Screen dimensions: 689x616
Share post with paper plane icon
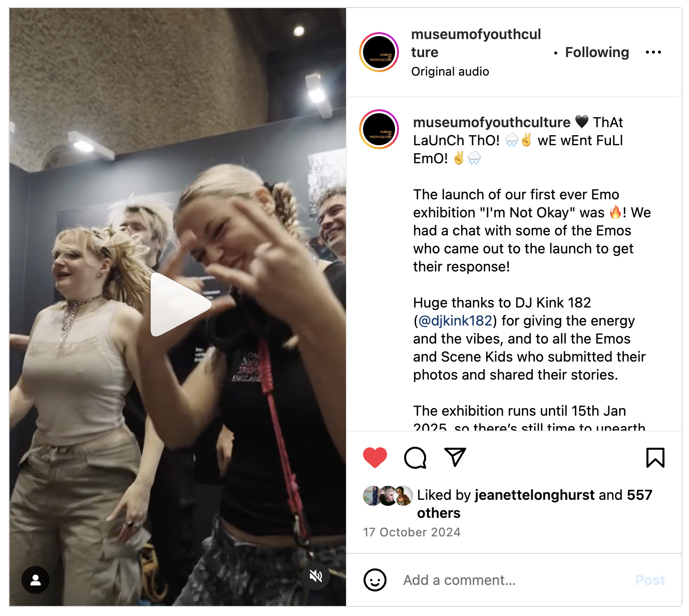[x=455, y=457]
